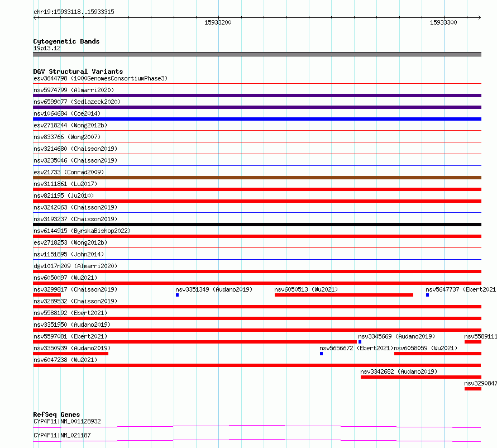Click the red bar under nsv6058059

tap(438, 354)
